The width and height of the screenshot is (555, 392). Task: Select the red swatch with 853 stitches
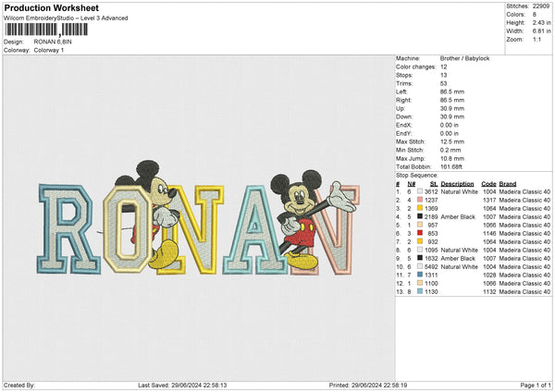[420, 233]
